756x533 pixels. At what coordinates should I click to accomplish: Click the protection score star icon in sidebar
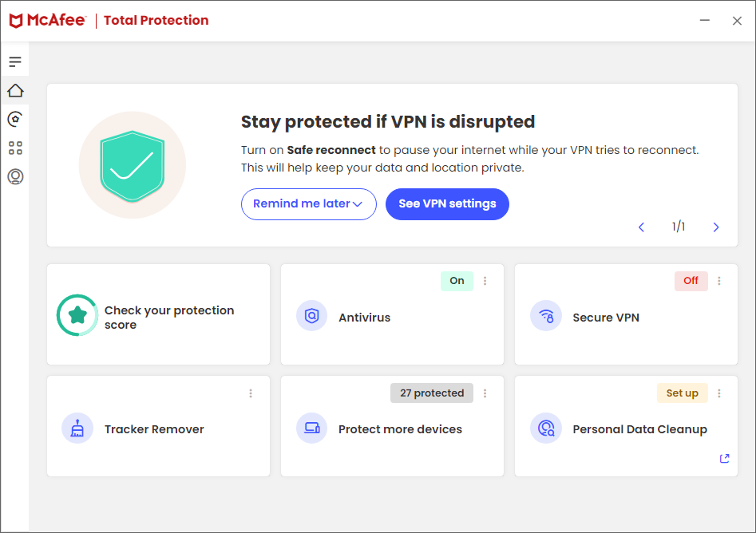(14, 119)
